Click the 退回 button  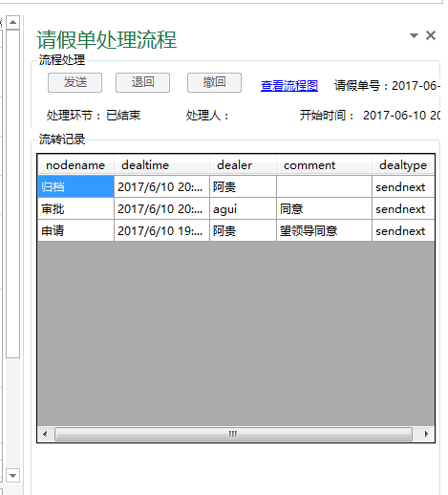(142, 82)
